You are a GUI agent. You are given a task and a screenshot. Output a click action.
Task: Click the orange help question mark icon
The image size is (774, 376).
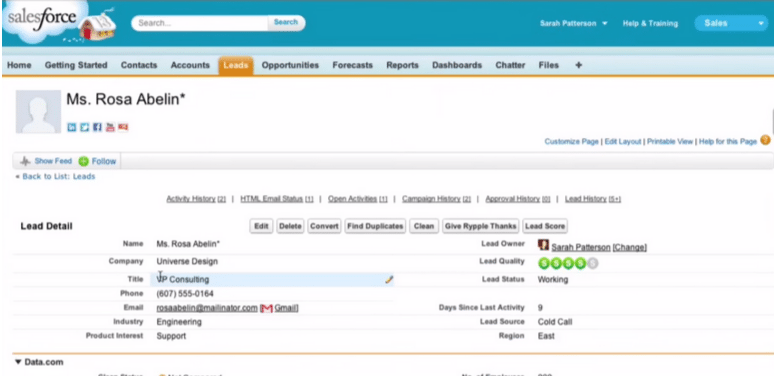tap(765, 140)
